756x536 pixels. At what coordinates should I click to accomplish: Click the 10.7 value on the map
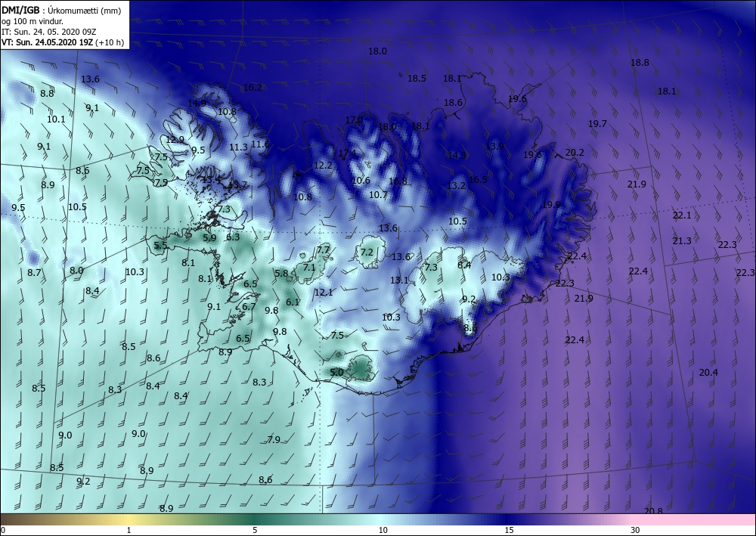tap(379, 195)
